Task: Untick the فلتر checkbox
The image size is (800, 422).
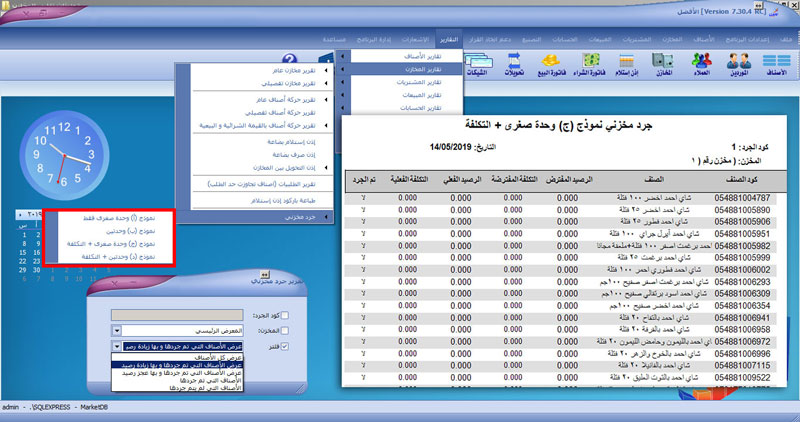Action: (285, 346)
